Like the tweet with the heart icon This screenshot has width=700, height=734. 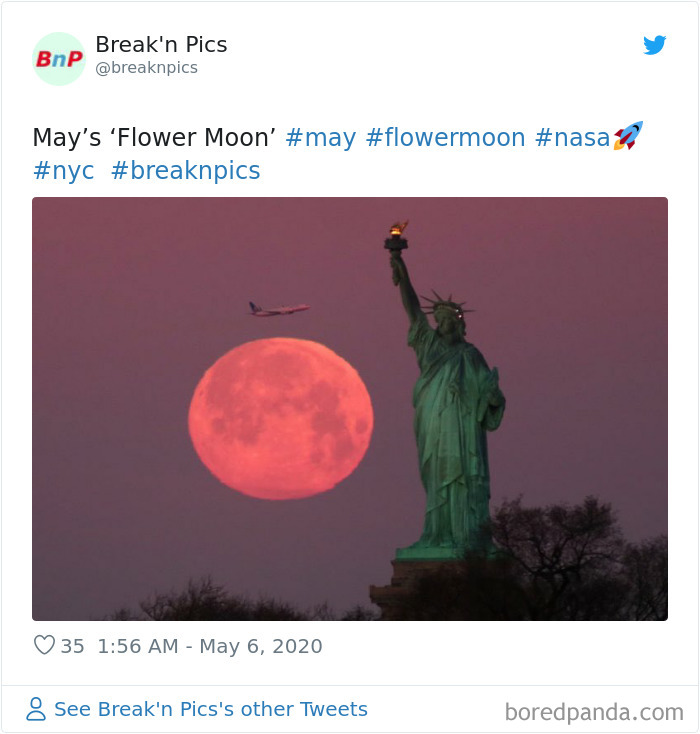point(44,645)
